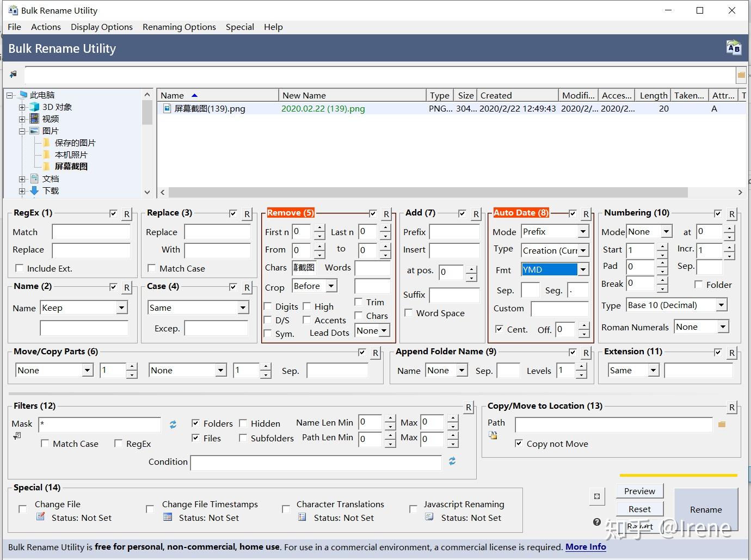This screenshot has width=751, height=560.
Task: Open the Numbering Type Base 10 dropdown
Action: (x=722, y=305)
